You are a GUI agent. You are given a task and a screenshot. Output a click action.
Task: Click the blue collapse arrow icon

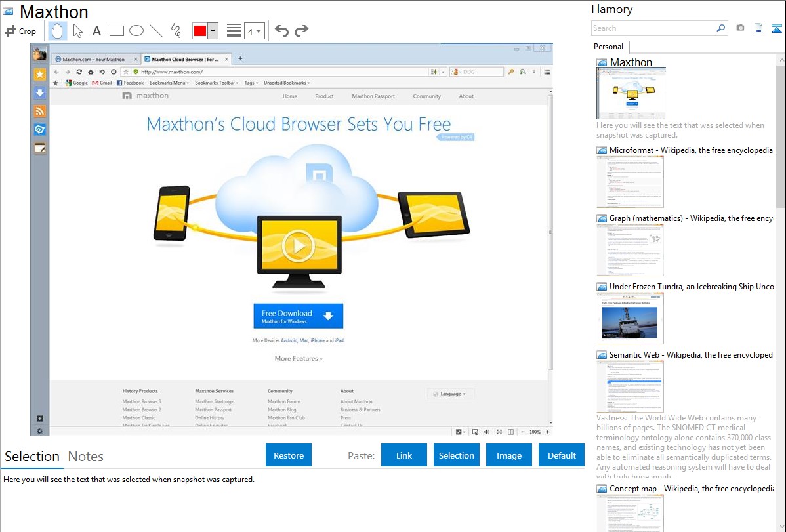pos(776,28)
